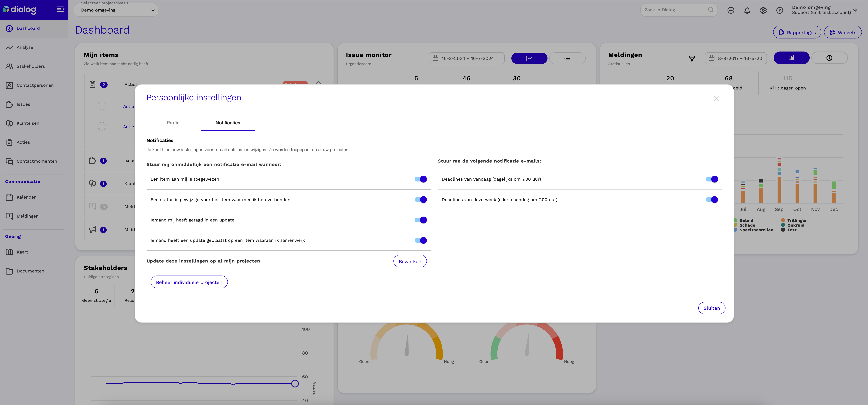Image resolution: width=868 pixels, height=405 pixels.
Task: Collapse the sidebar menu icon
Action: [x=61, y=9]
